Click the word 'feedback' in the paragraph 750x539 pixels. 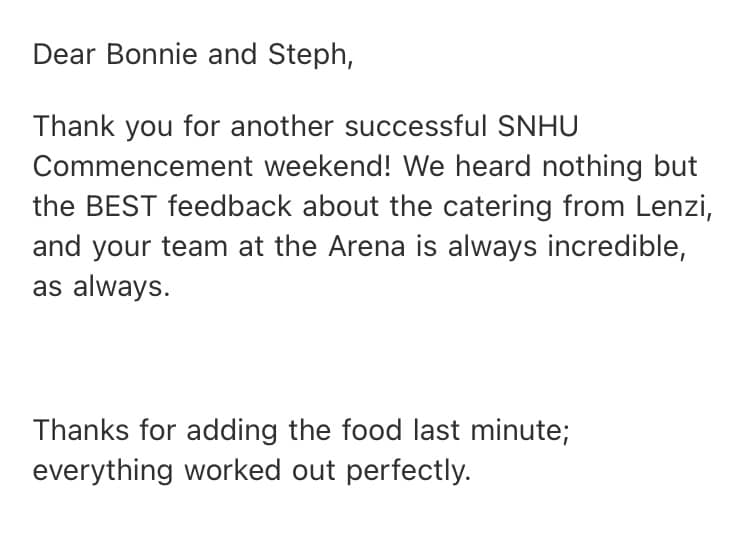[230, 207]
